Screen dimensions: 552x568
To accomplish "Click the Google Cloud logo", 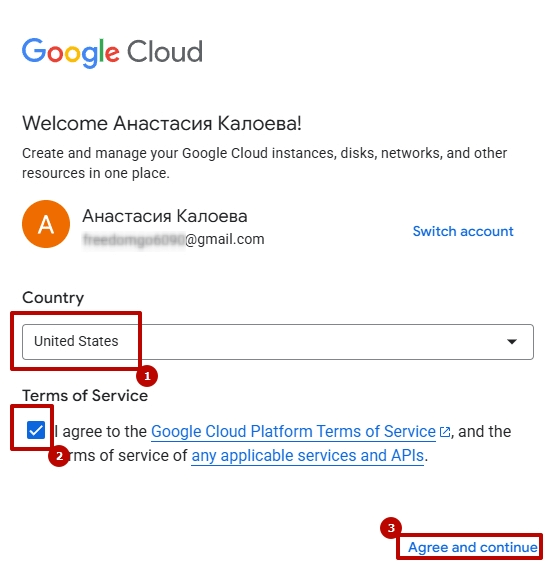I will tap(112, 52).
